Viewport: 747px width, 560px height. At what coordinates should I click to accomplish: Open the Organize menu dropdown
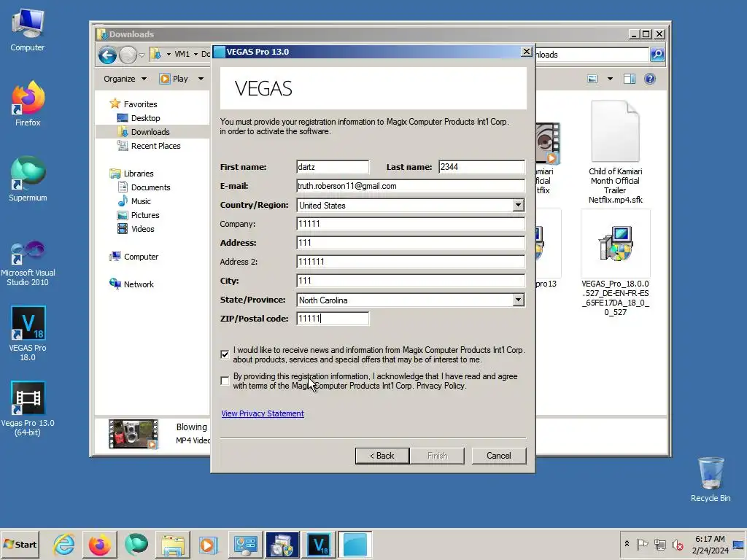(x=125, y=79)
